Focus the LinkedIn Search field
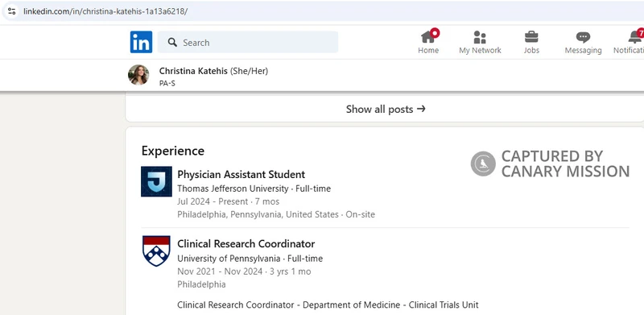 [248, 43]
